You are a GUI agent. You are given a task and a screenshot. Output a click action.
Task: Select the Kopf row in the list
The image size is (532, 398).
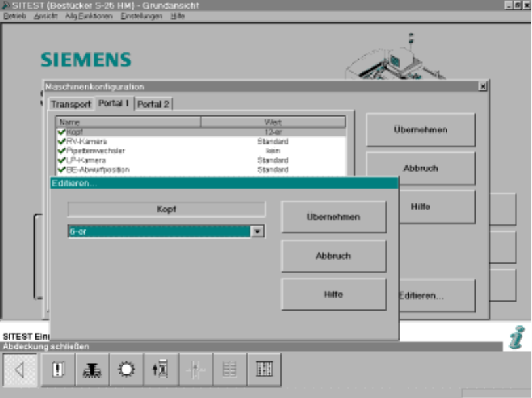click(201, 132)
